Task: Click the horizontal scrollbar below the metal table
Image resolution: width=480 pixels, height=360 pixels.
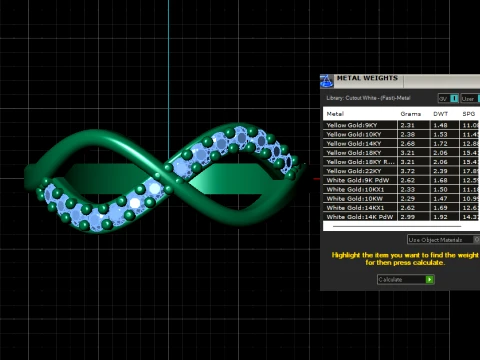Action: [397, 226]
